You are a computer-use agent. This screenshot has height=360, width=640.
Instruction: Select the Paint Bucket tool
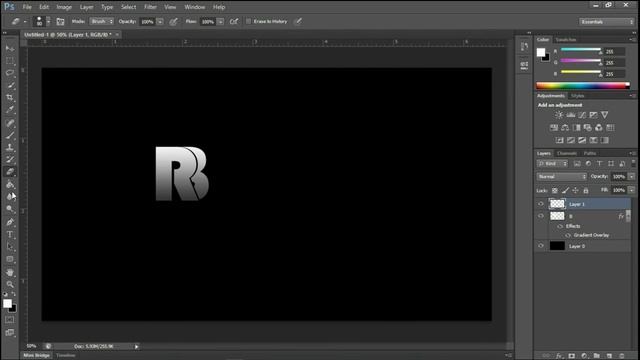click(10, 184)
